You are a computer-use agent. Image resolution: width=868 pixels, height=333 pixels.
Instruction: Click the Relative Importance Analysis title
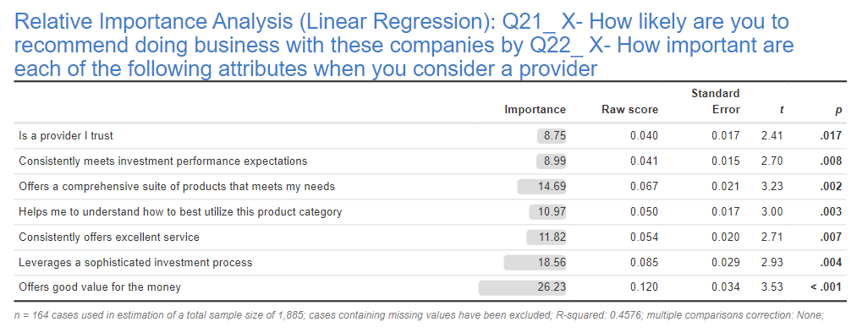click(404, 46)
